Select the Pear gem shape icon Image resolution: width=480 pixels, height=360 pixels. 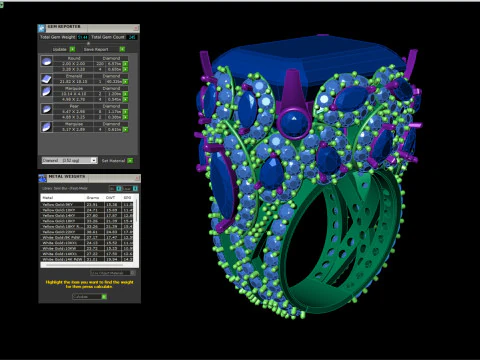47,109
